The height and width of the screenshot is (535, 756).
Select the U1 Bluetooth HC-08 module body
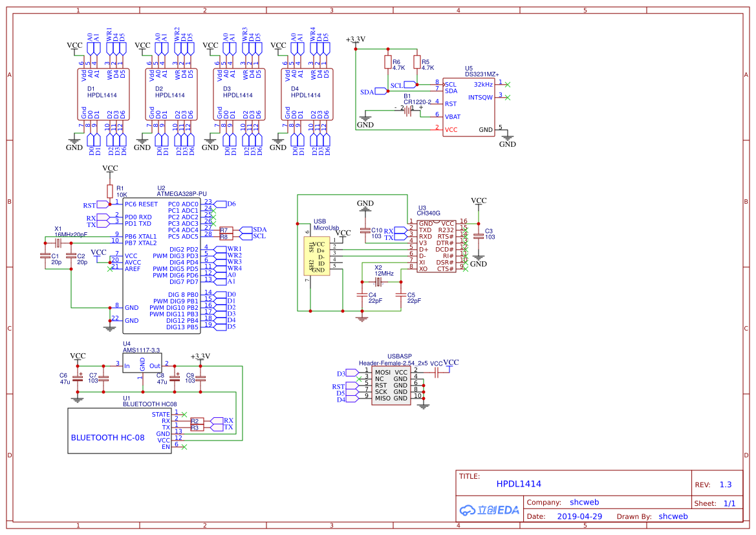coord(119,431)
